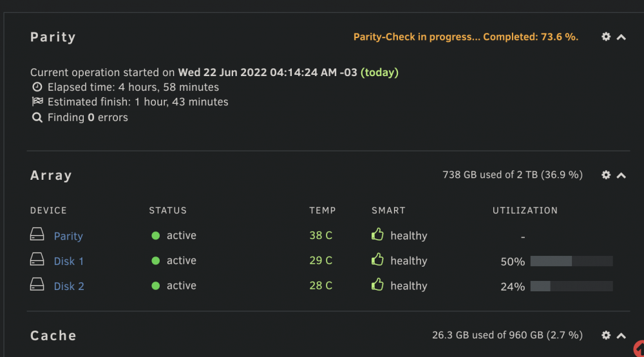Click the Disk 2 utilization bar
The height and width of the screenshot is (357, 644).
point(572,286)
